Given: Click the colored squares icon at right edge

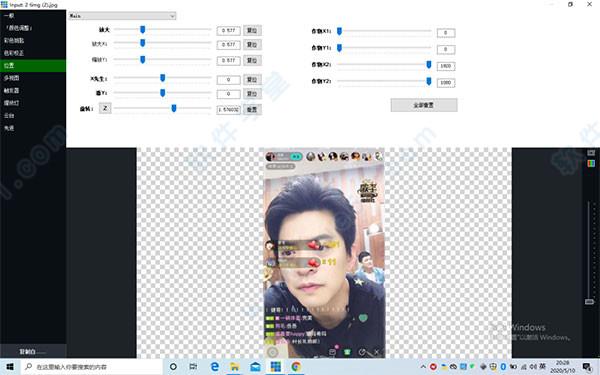Looking at the screenshot, I should point(591,163).
